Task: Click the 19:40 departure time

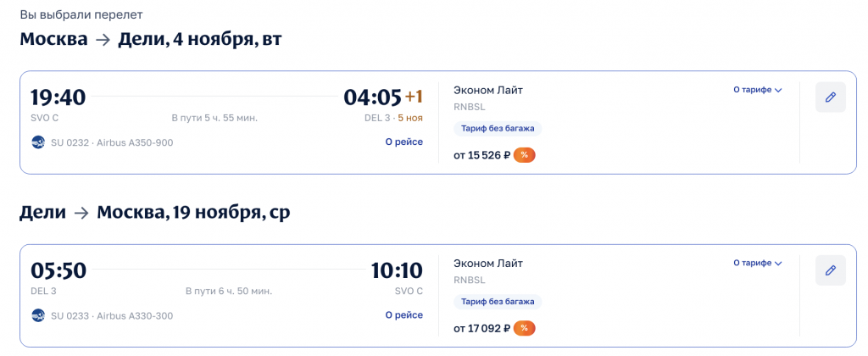Action: [58, 97]
